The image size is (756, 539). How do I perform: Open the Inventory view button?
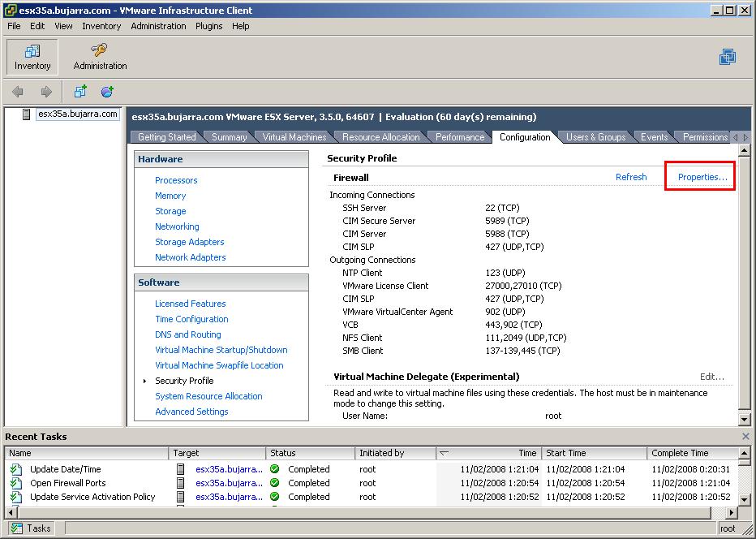32,57
